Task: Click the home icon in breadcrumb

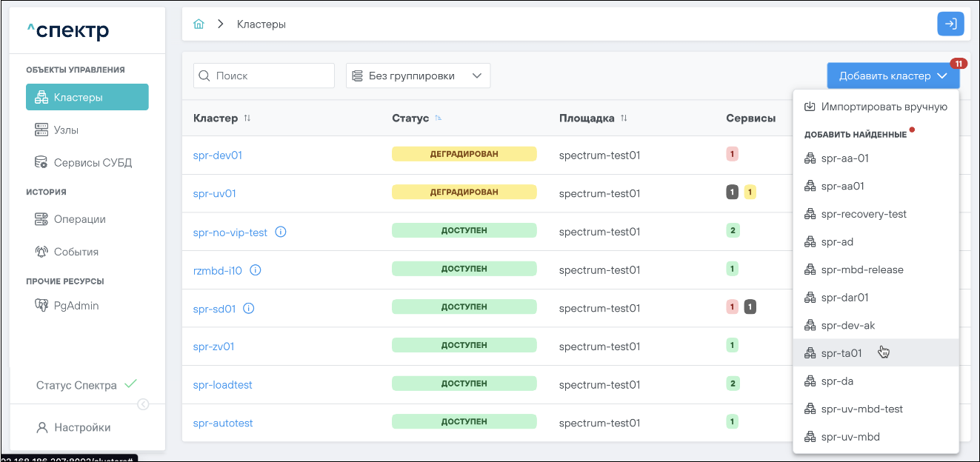Action: 199,24
